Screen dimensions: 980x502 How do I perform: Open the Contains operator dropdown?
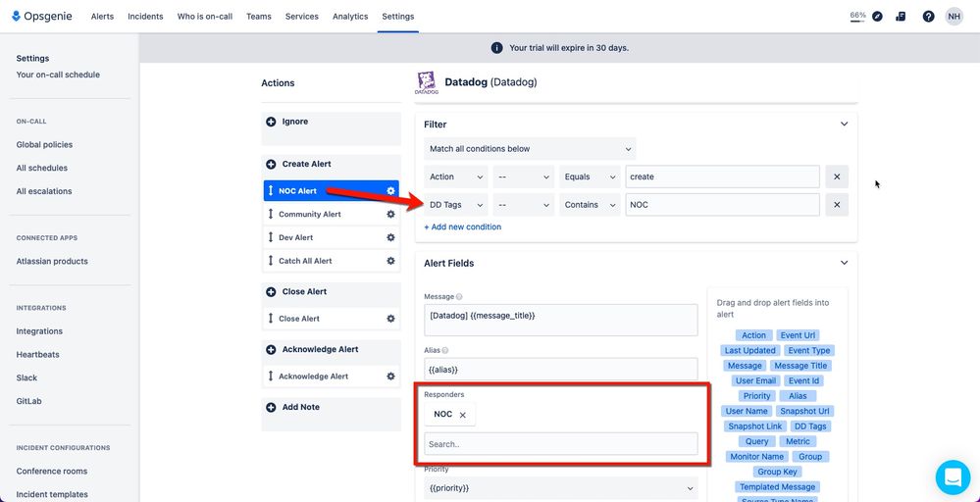coord(590,205)
